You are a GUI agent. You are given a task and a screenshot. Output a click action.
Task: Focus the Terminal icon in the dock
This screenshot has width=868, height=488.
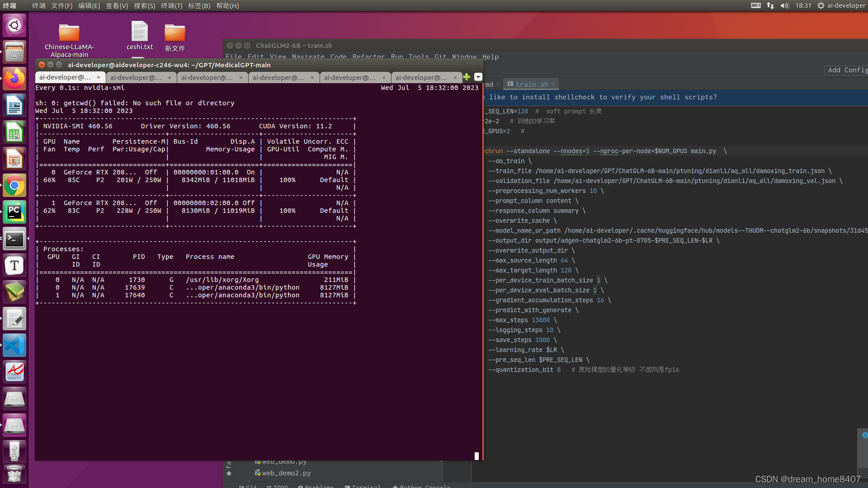point(14,239)
